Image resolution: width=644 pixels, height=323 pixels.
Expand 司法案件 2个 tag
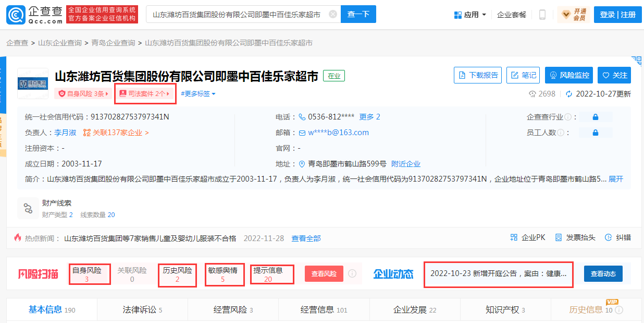145,94
